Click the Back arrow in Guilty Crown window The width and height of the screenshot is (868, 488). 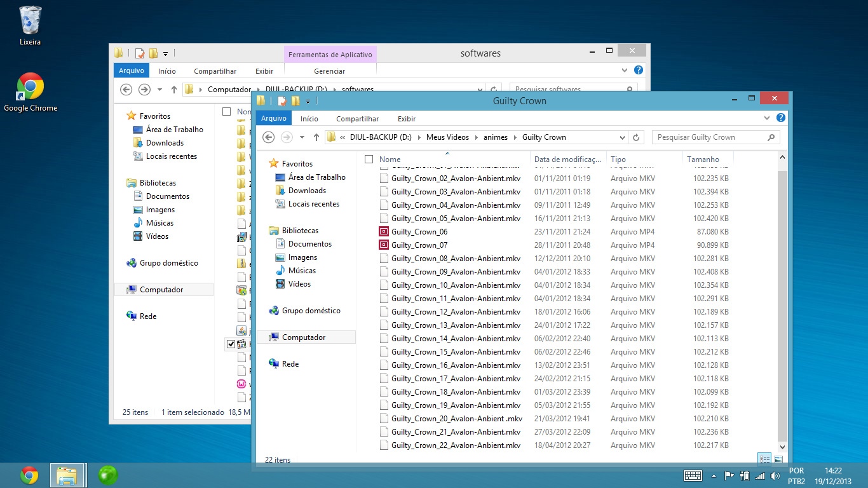coord(268,137)
